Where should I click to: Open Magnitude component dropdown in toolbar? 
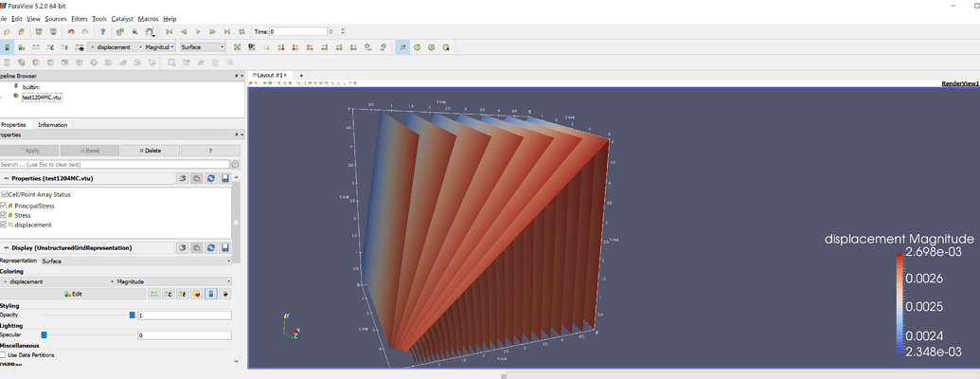tap(161, 47)
